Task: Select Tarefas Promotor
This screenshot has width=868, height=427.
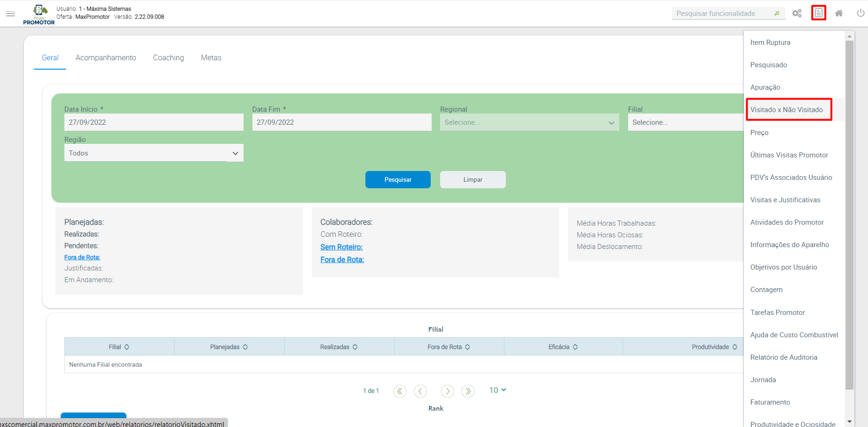Action: 777,313
